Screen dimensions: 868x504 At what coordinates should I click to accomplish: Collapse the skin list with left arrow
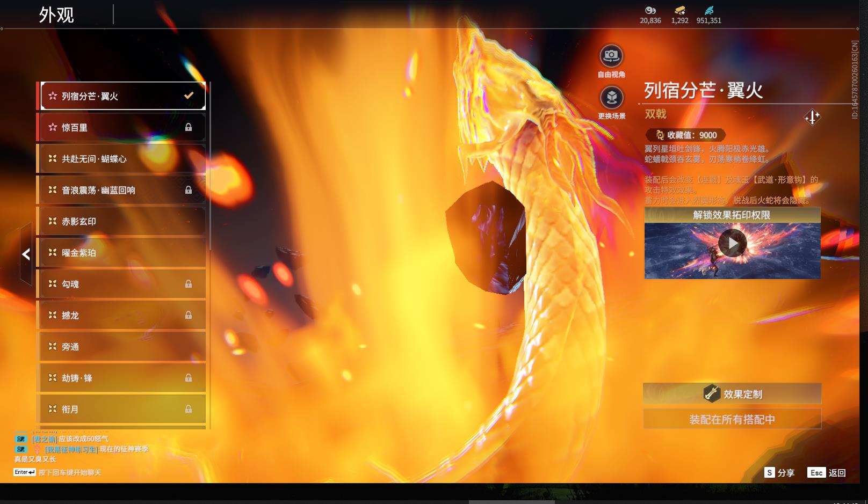tap(26, 254)
